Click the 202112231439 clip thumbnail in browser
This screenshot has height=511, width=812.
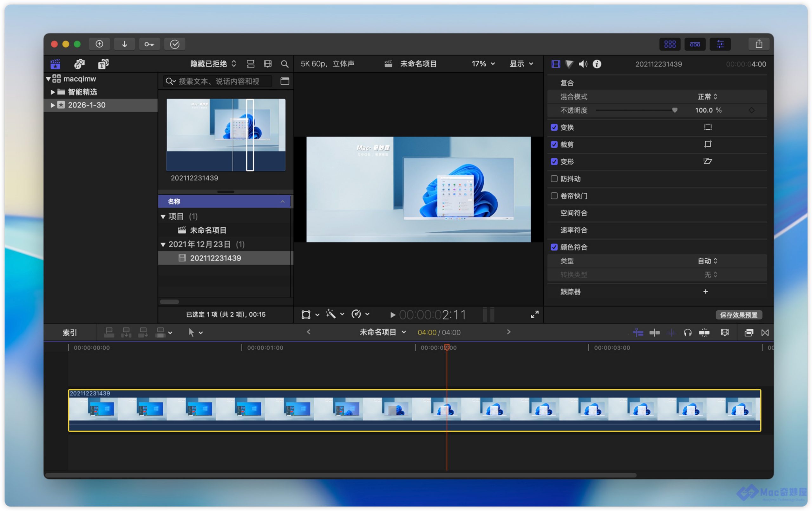(x=226, y=135)
